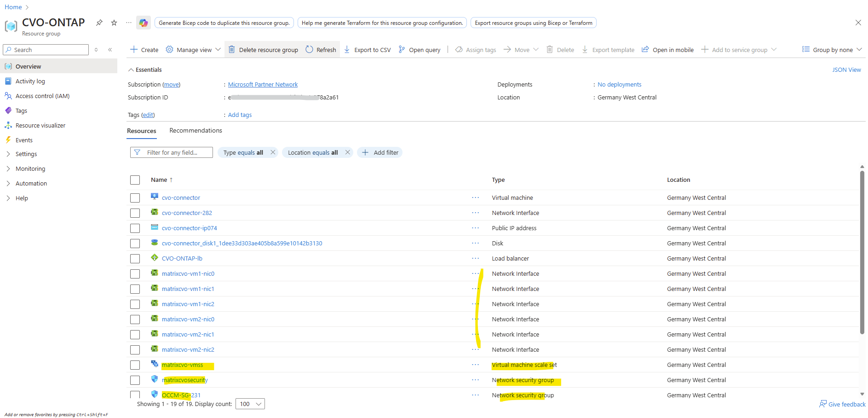Click the Create toolbar button

(144, 50)
